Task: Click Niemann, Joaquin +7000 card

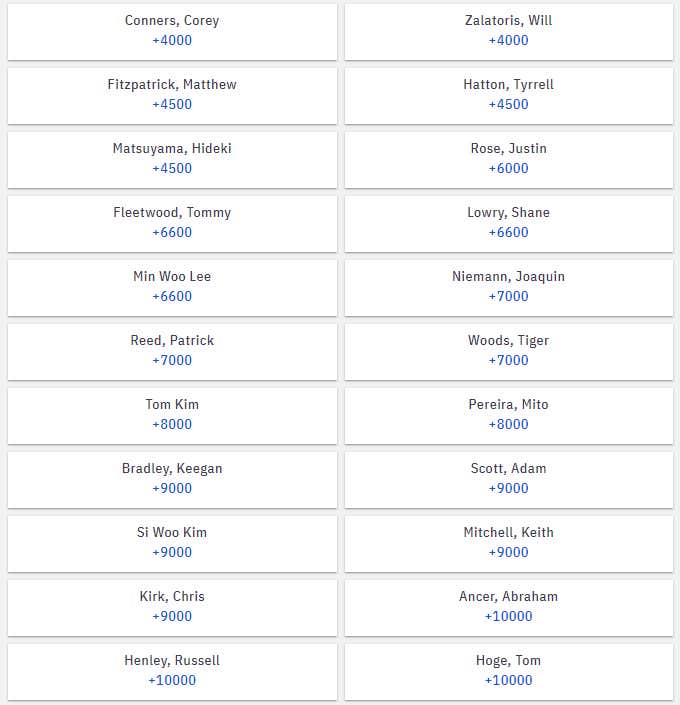Action: tap(509, 288)
